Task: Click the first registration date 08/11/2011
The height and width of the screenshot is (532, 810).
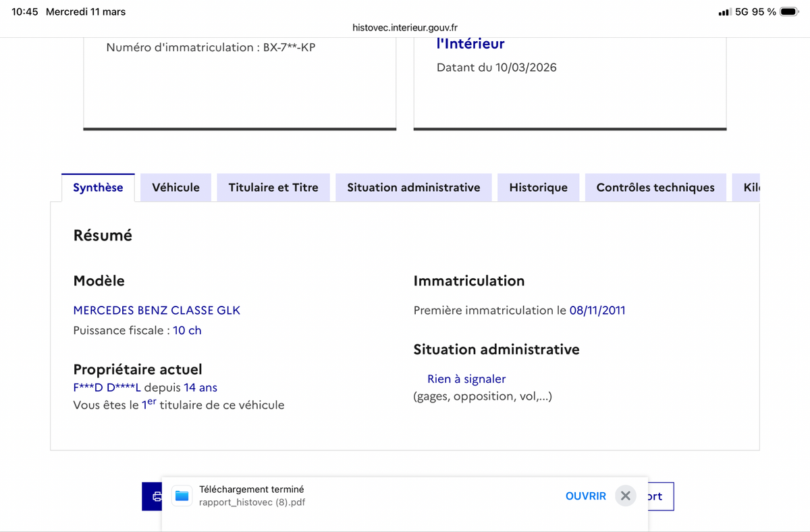Action: tap(597, 311)
